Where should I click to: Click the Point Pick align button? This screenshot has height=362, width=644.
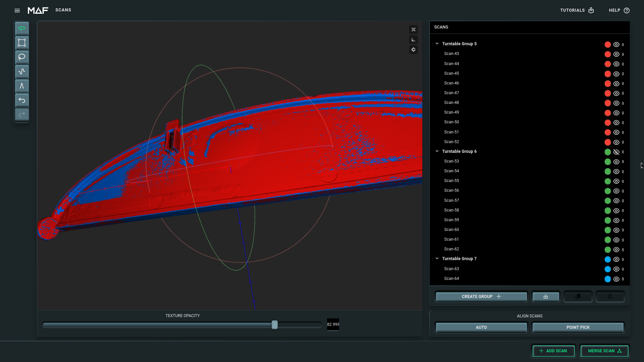click(578, 327)
